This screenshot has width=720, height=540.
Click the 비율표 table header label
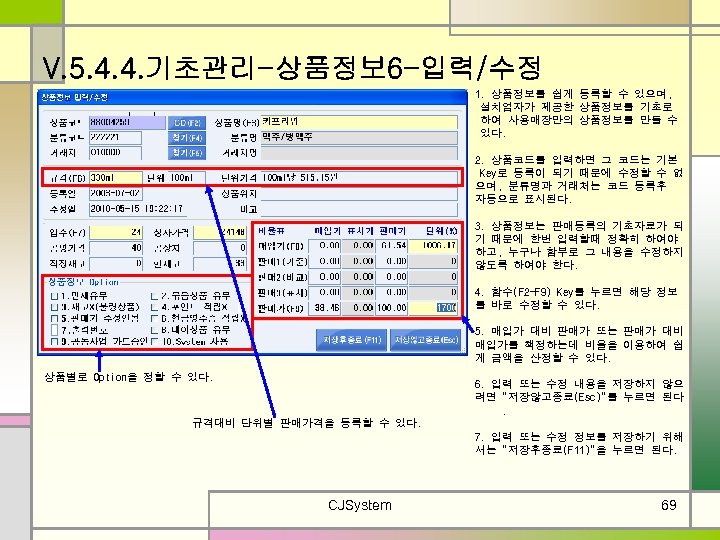(x=271, y=231)
